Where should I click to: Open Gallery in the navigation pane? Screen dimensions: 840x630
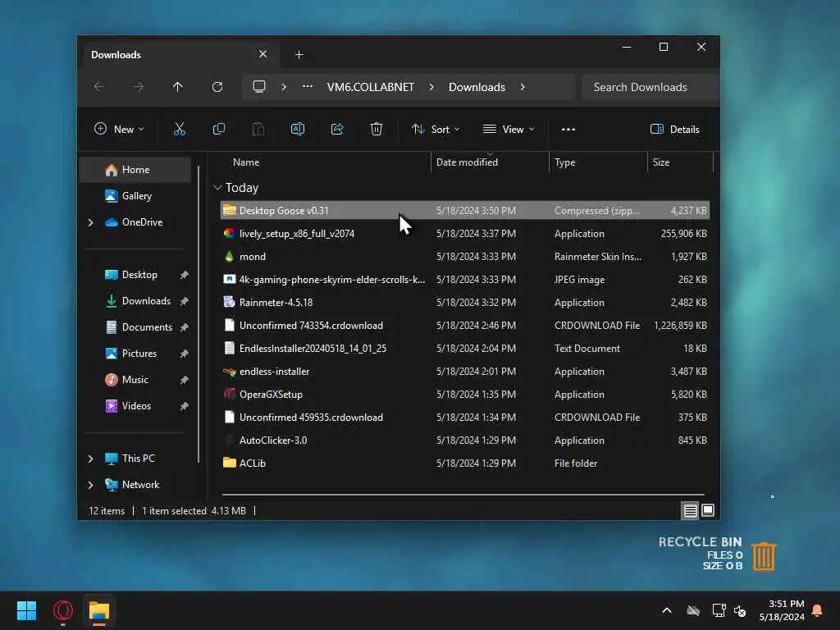coord(135,196)
